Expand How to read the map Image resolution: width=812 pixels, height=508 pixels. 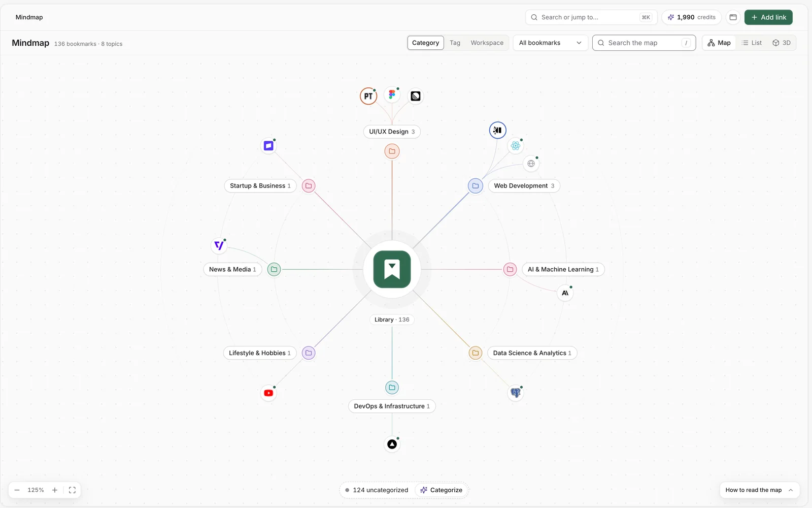[759, 490]
